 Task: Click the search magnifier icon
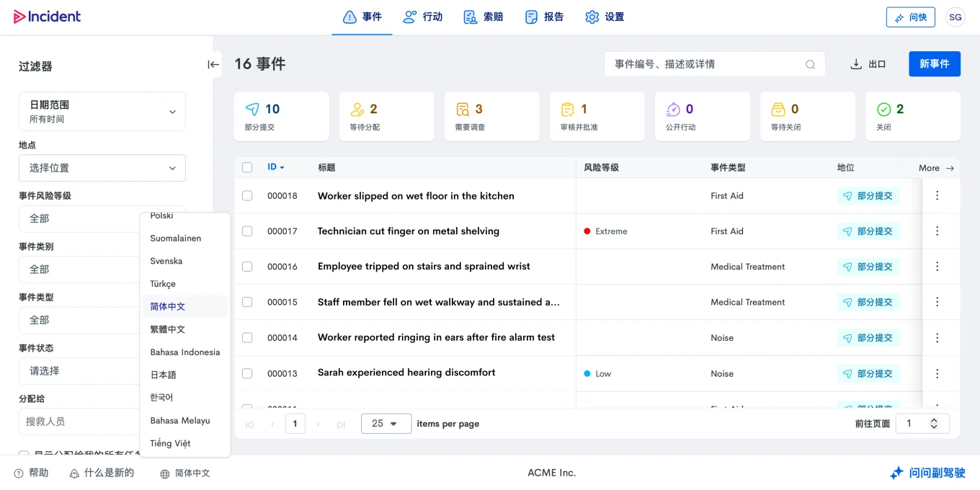(811, 64)
